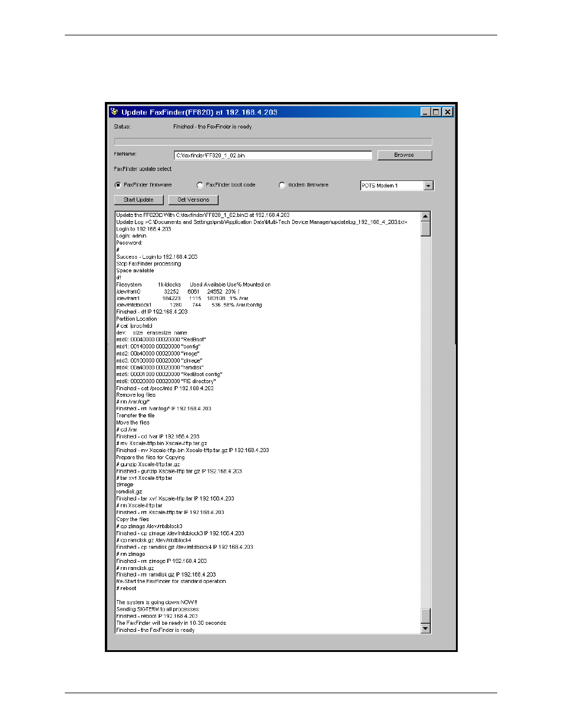This screenshot has width=562, height=728.
Task: Click the log scrollbar down arrow
Action: (426, 628)
